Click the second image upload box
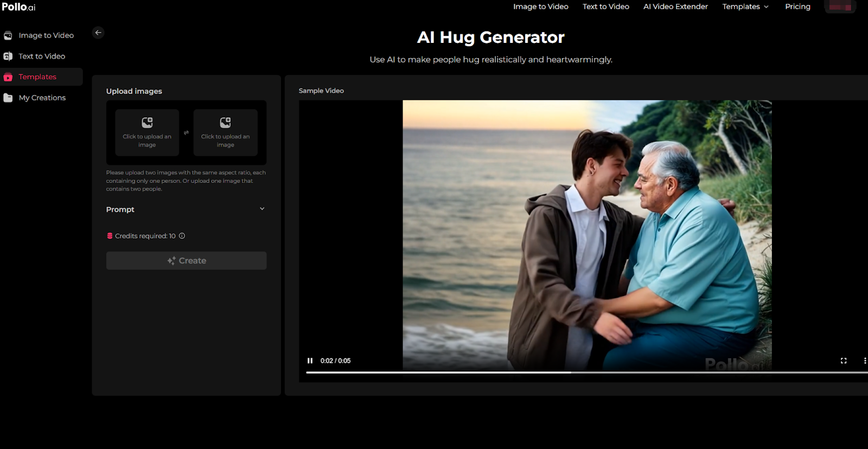The image size is (868, 449). coord(225,133)
